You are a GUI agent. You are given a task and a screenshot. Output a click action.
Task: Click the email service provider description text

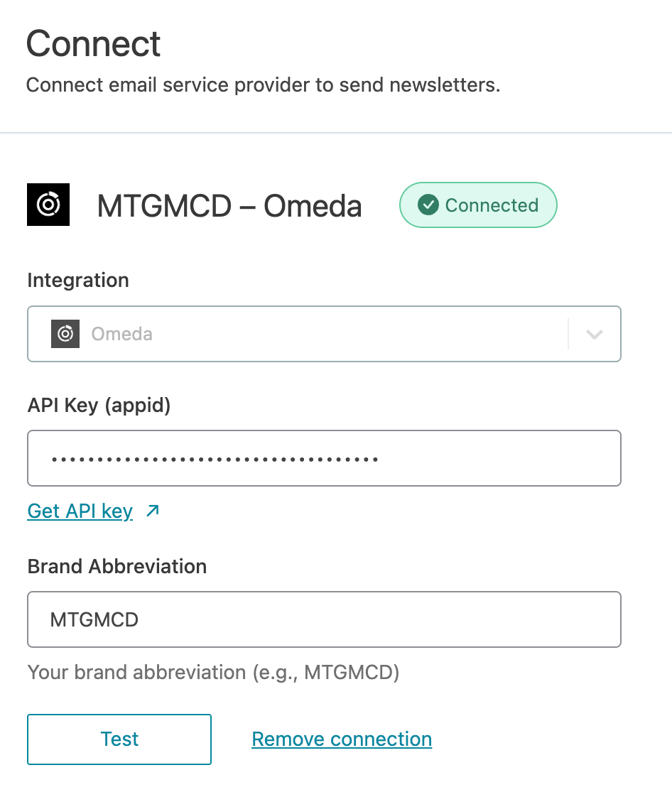263,85
